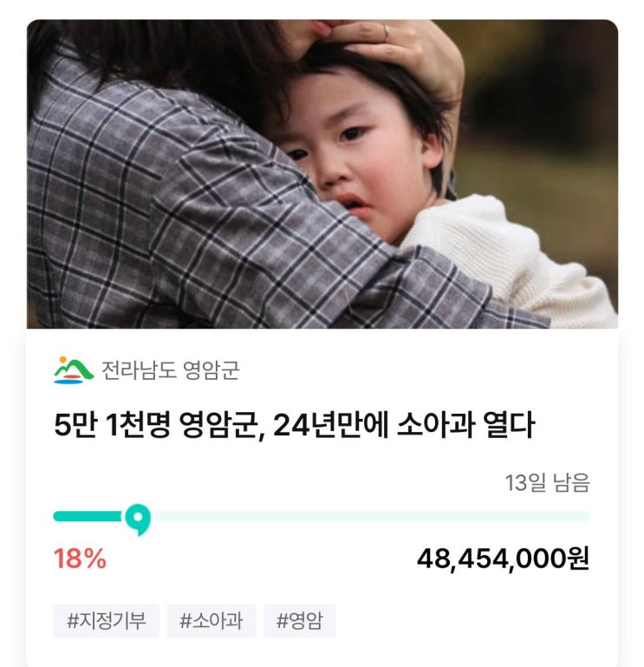Select the #영암 hashtag tag
Image resolution: width=644 pixels, height=667 pixels.
(x=300, y=621)
